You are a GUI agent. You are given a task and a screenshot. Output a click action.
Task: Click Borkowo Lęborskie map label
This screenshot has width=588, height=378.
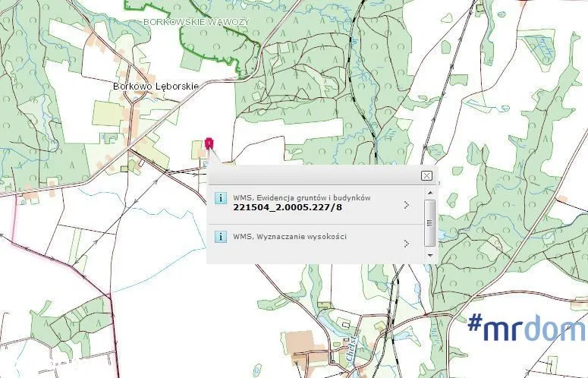pyautogui.click(x=155, y=87)
